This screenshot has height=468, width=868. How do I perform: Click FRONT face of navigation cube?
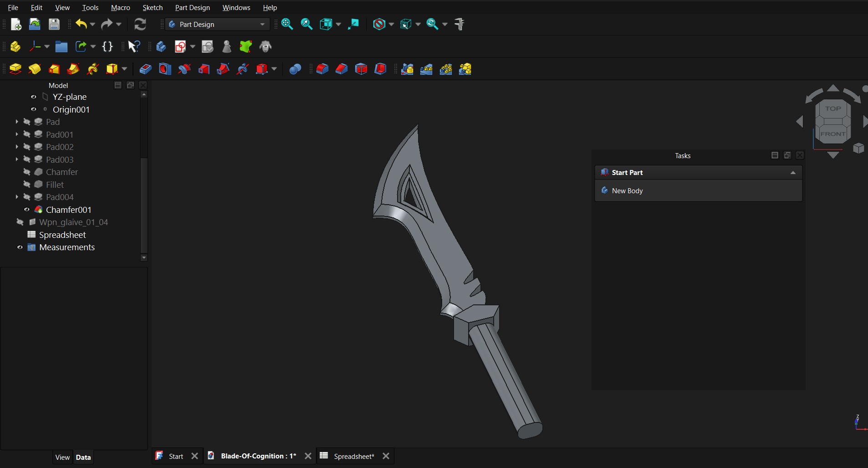[x=833, y=134]
